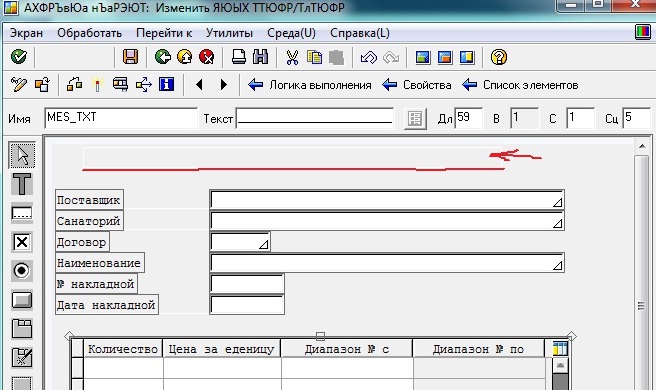656x390 pixels.
Task: Click the yellow Help question icon
Action: 499,57
